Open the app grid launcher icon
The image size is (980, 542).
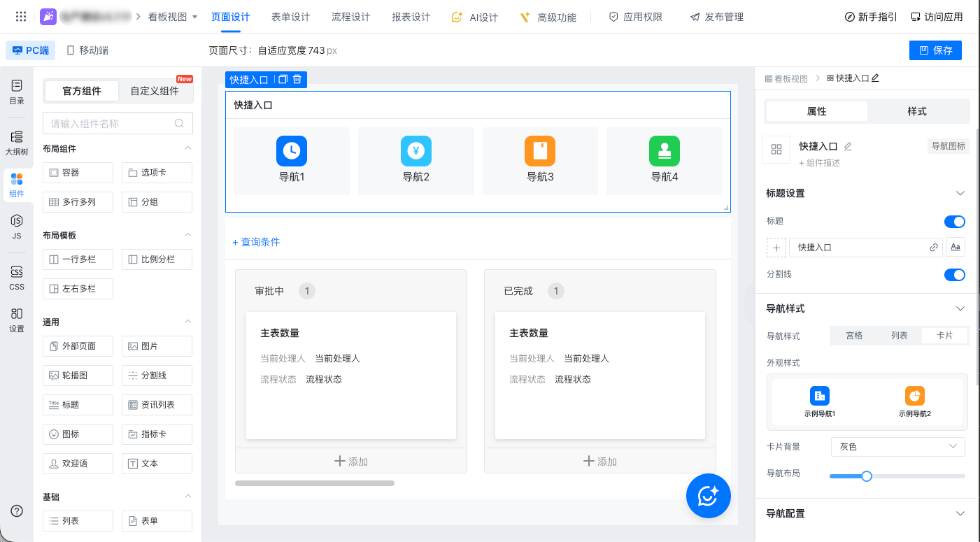(x=21, y=16)
